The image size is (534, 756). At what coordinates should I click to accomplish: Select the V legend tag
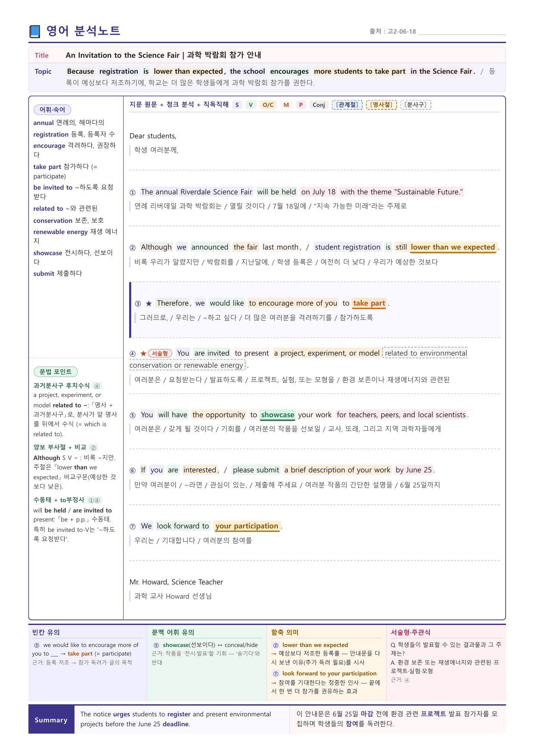point(251,105)
